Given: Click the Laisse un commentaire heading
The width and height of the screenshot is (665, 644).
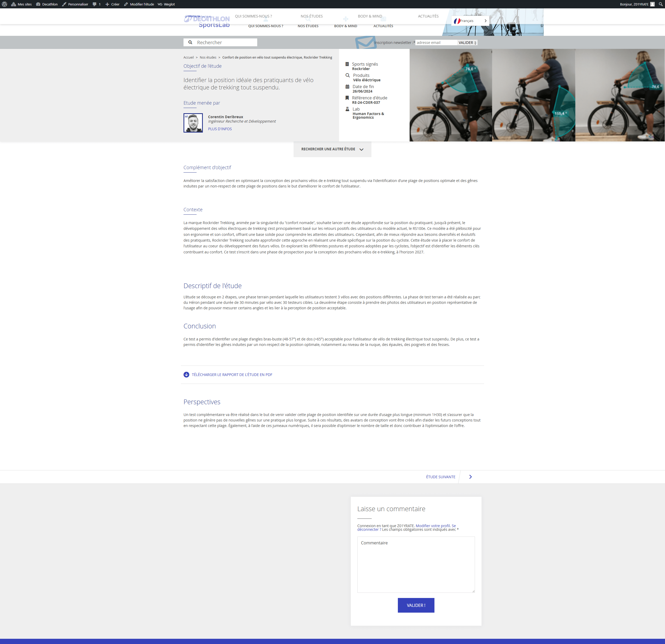Looking at the screenshot, I should 391,509.
